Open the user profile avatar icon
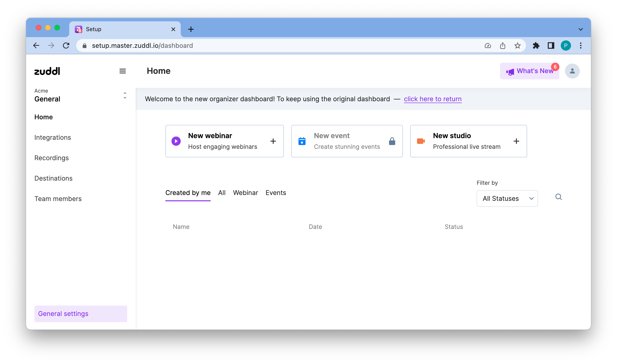 [x=572, y=71]
